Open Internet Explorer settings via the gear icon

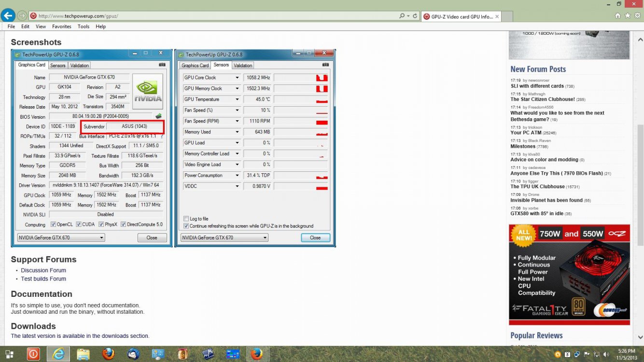pyautogui.click(x=637, y=15)
